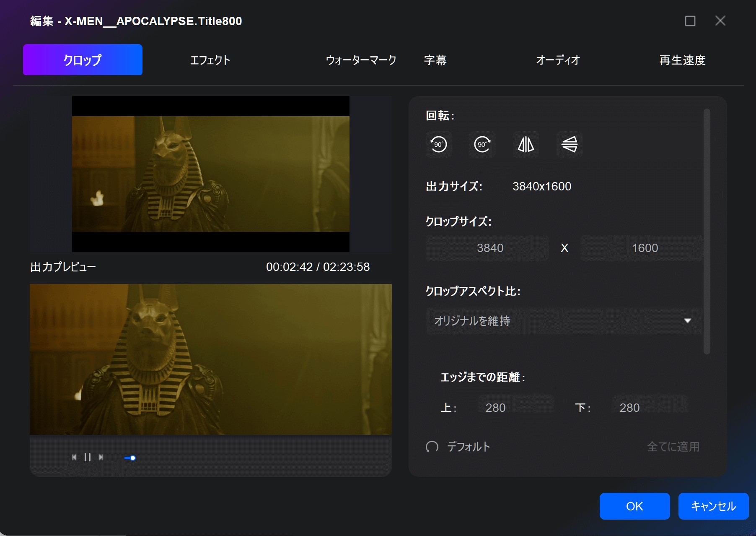
Task: Click the output size value 3840x1600
Action: tap(542, 186)
